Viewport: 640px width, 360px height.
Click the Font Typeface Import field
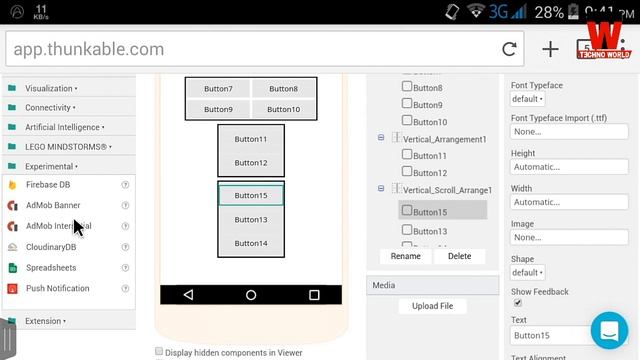pyautogui.click(x=569, y=132)
